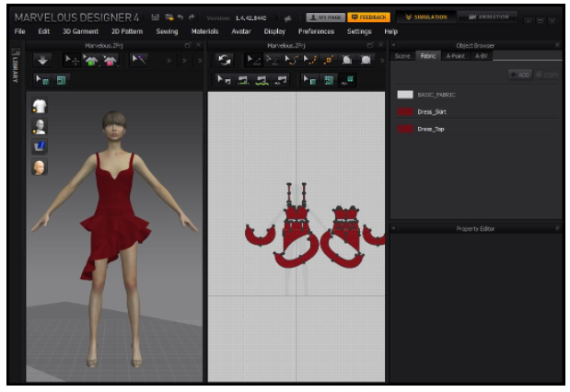Screen dimensions: 570x392
Task: Click the Save icon in title bar
Action: (156, 17)
